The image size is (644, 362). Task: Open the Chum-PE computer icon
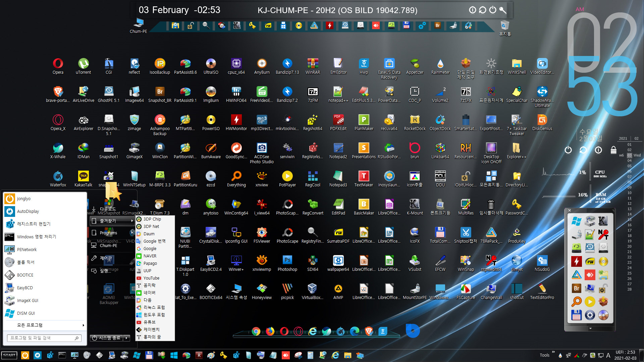pos(138,26)
